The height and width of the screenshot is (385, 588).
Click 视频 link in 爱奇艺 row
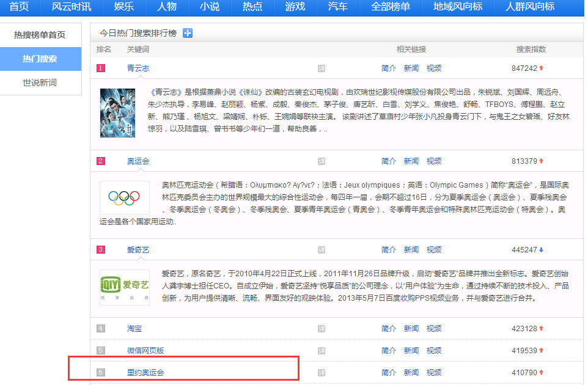pyautogui.click(x=434, y=250)
